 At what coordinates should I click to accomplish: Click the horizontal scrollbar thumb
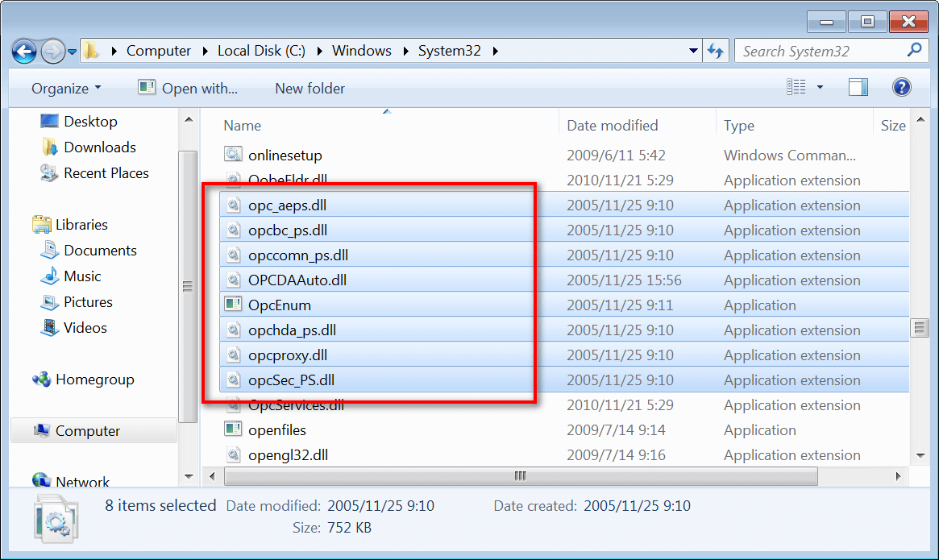pos(520,476)
